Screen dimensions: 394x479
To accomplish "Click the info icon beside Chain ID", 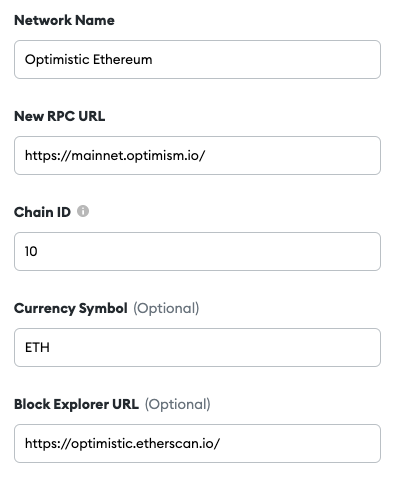I will click(x=83, y=211).
